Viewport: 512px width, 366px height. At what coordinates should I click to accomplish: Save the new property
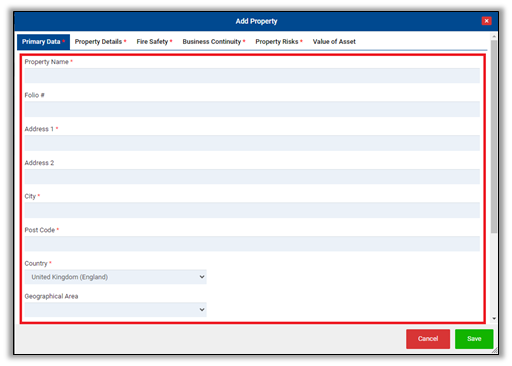[x=474, y=339]
